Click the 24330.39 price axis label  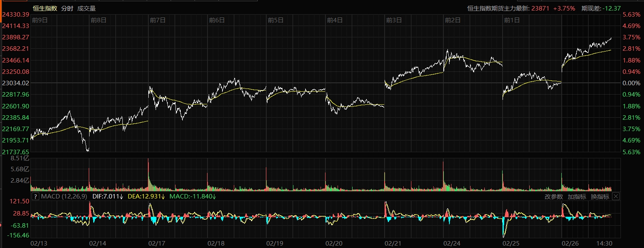point(16,15)
